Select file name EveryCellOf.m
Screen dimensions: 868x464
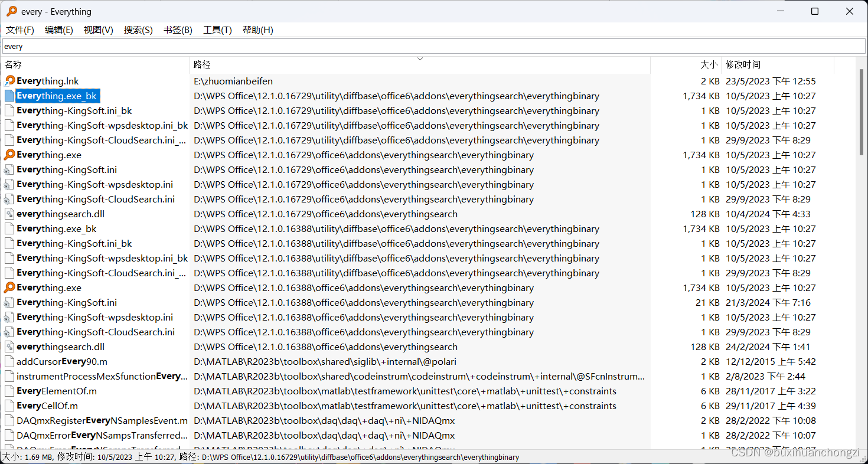pos(47,406)
